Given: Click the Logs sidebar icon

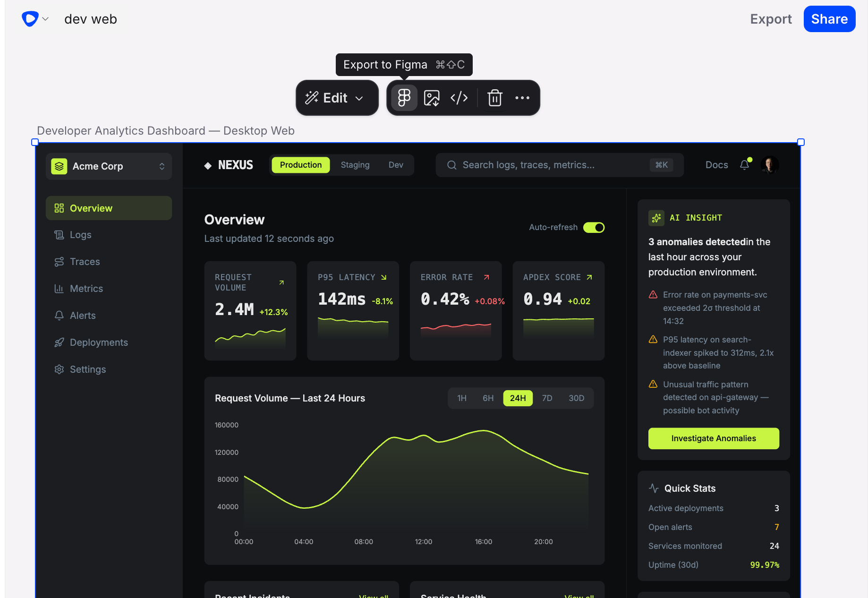Looking at the screenshot, I should click(x=59, y=235).
